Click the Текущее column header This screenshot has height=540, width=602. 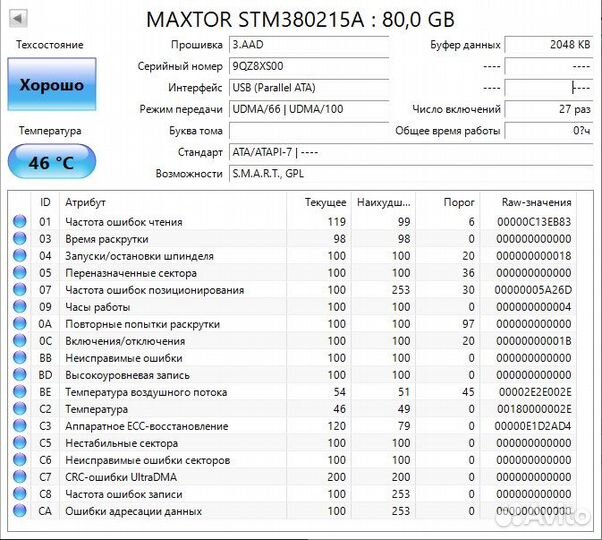pos(318,202)
